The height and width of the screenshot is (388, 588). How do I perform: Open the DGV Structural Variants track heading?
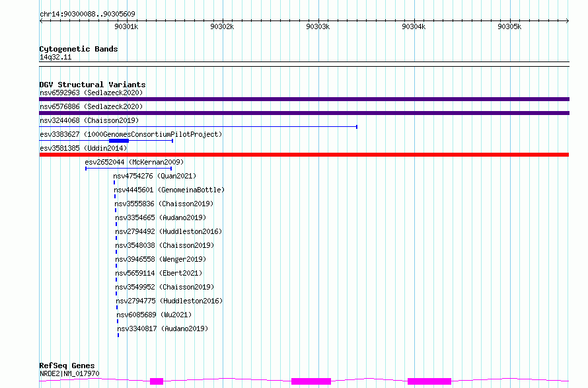click(92, 85)
